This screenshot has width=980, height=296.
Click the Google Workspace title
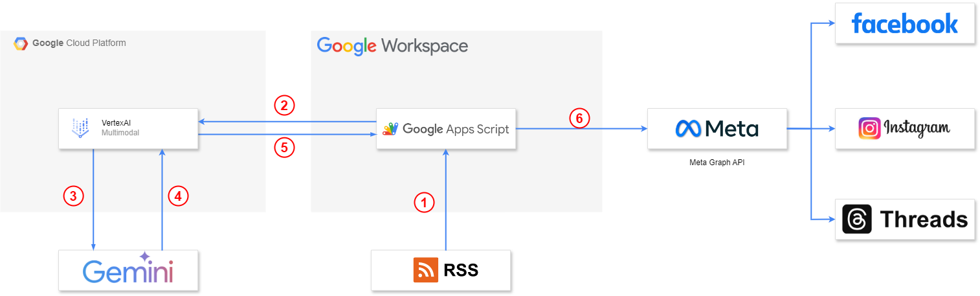pos(392,46)
